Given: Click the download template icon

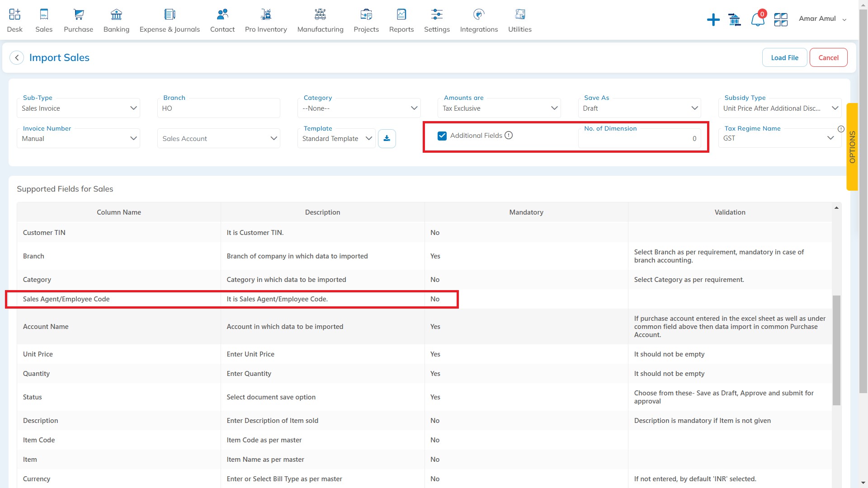Looking at the screenshot, I should 387,138.
